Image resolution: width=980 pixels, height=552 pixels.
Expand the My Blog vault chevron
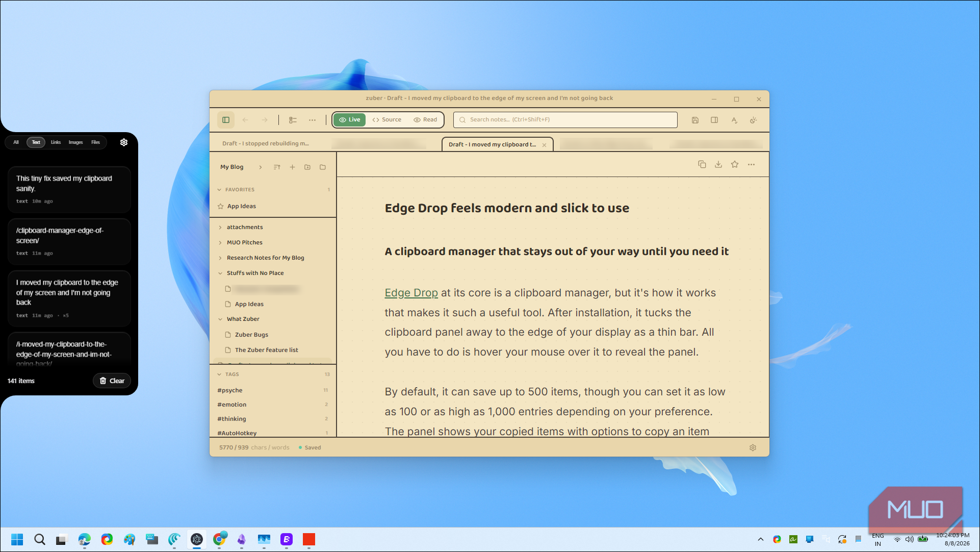[260, 167]
